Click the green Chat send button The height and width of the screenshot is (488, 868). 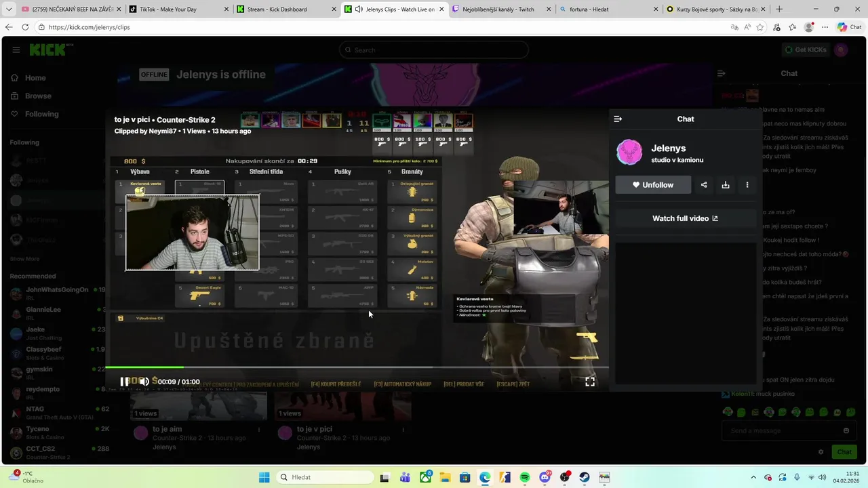tap(844, 451)
